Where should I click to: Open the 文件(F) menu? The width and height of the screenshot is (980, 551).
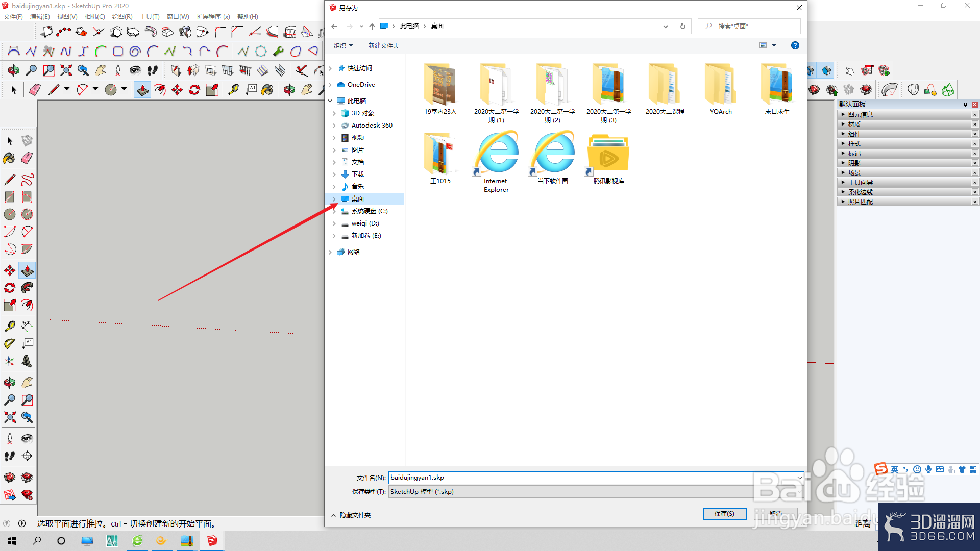click(13, 16)
